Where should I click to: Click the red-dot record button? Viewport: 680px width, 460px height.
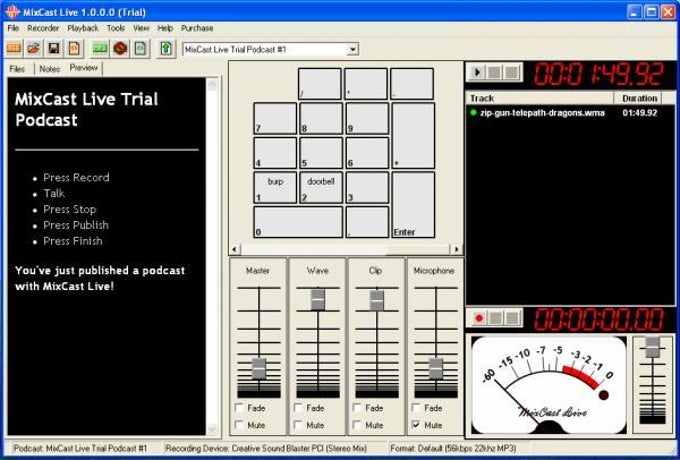pyautogui.click(x=479, y=319)
